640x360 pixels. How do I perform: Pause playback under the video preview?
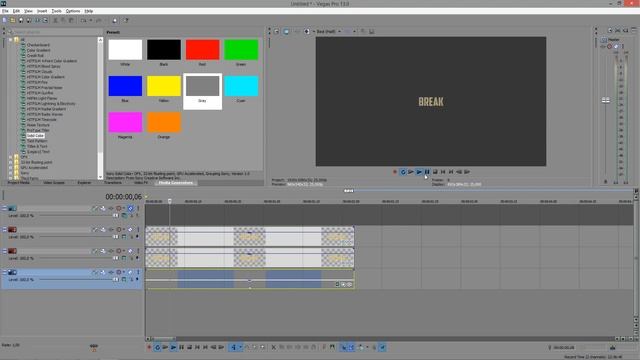[427, 172]
